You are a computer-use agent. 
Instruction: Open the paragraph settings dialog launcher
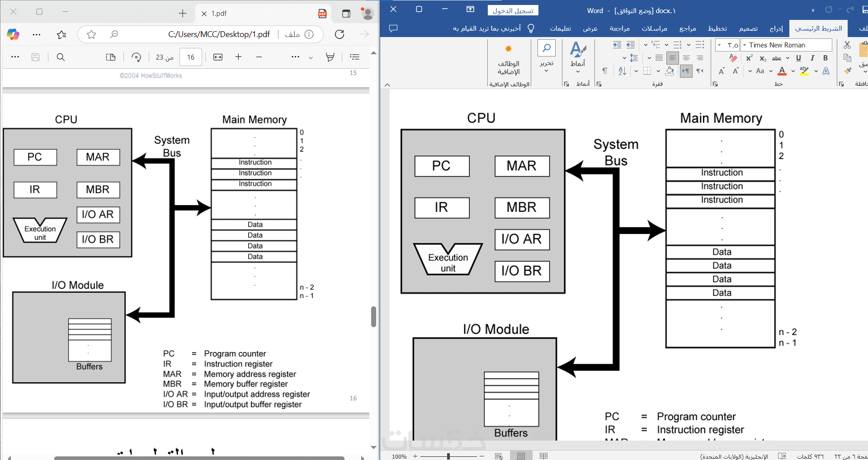(599, 84)
